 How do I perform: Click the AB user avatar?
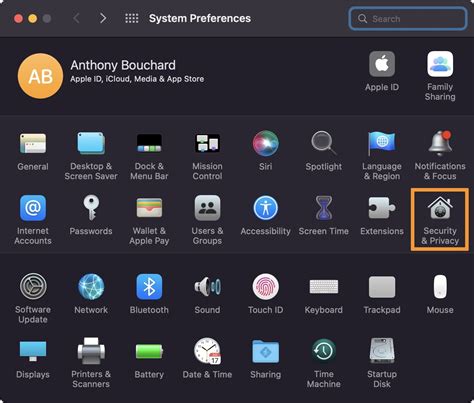coord(40,76)
